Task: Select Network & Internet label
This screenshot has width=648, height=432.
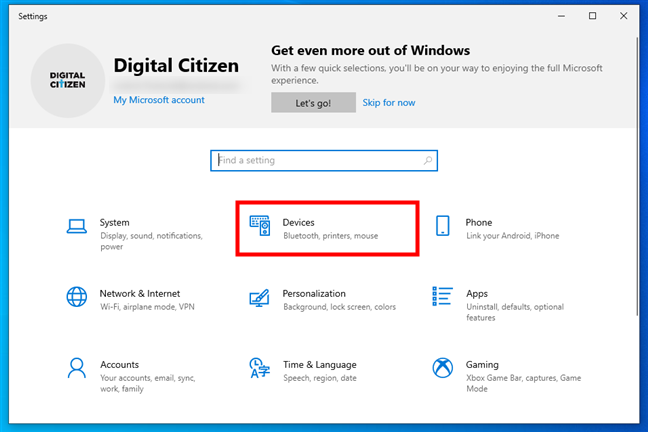Action: tap(140, 294)
